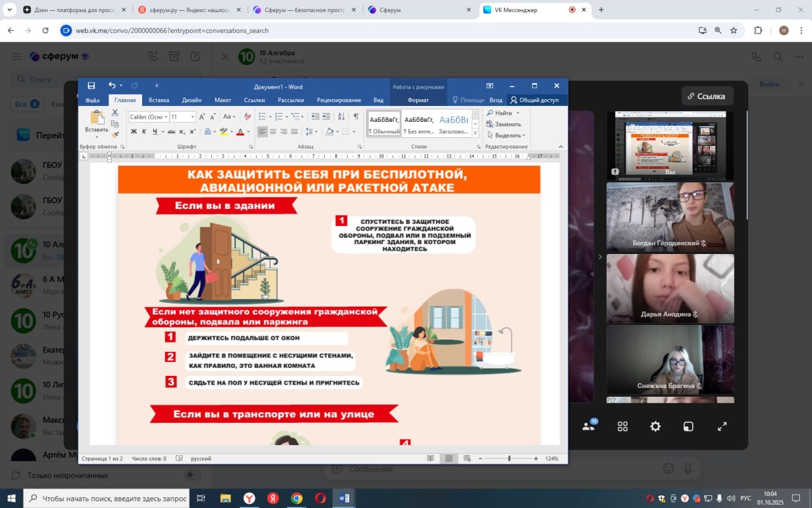Select the Format Painter brush icon
The image size is (812, 508).
[115, 134]
